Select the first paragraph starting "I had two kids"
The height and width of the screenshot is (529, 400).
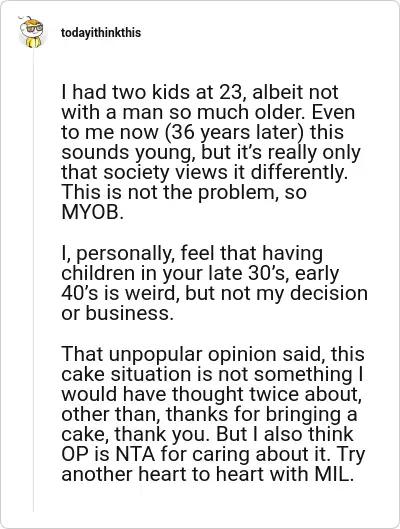pyautogui.click(x=211, y=152)
